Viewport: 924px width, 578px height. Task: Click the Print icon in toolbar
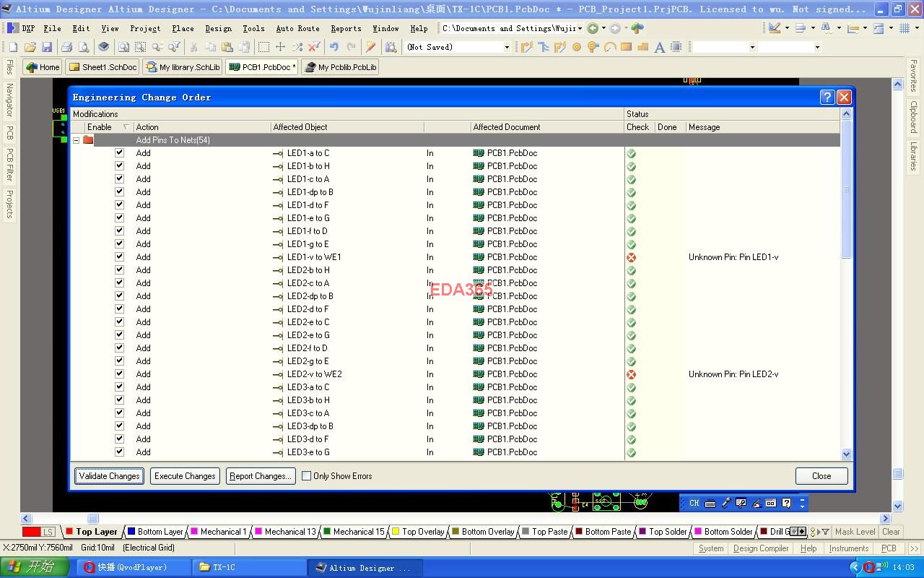click(x=66, y=47)
